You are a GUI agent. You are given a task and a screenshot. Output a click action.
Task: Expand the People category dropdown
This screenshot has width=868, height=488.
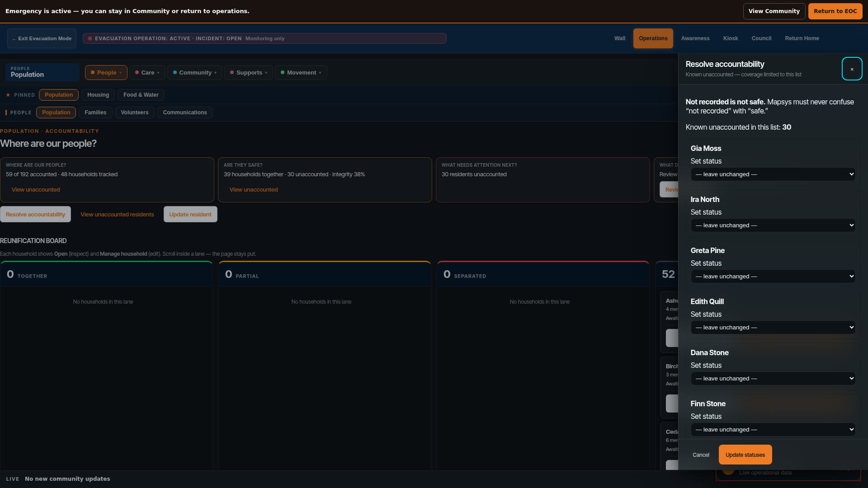106,73
